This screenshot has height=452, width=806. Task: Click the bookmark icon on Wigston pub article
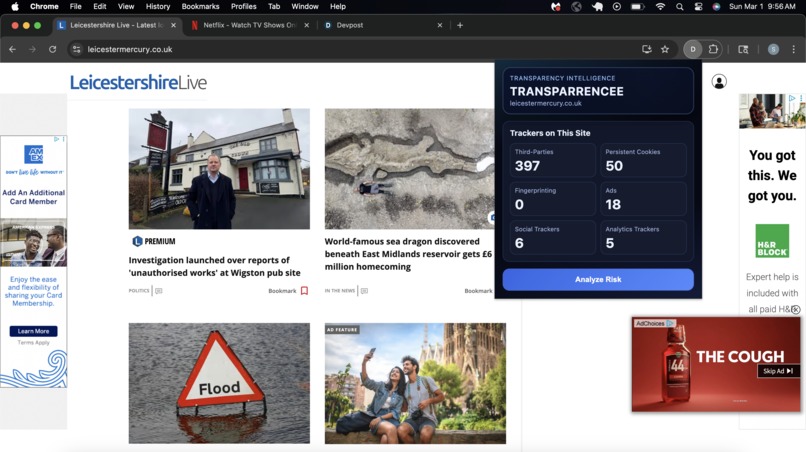coord(304,291)
